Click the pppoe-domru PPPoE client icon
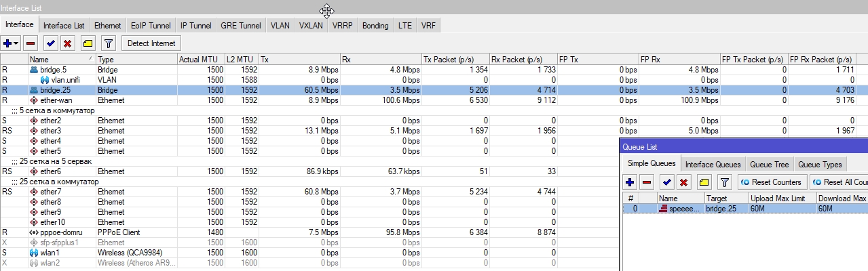 (x=34, y=232)
